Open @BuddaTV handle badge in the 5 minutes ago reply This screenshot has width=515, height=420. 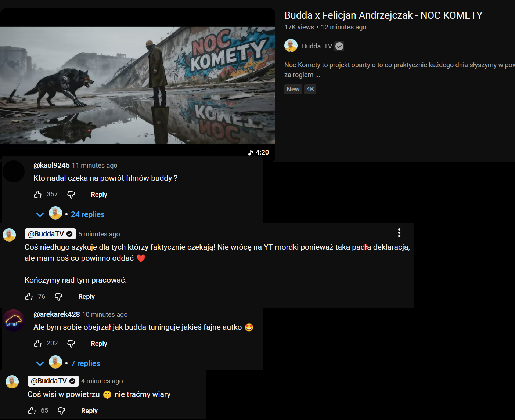point(50,234)
